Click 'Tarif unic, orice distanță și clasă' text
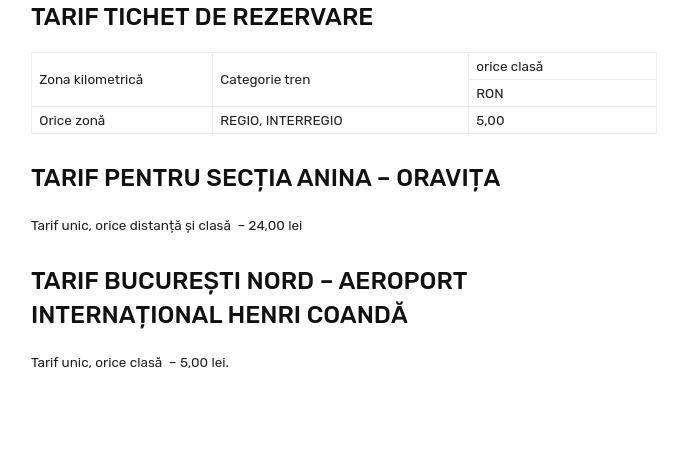The image size is (695, 454). pos(131,226)
